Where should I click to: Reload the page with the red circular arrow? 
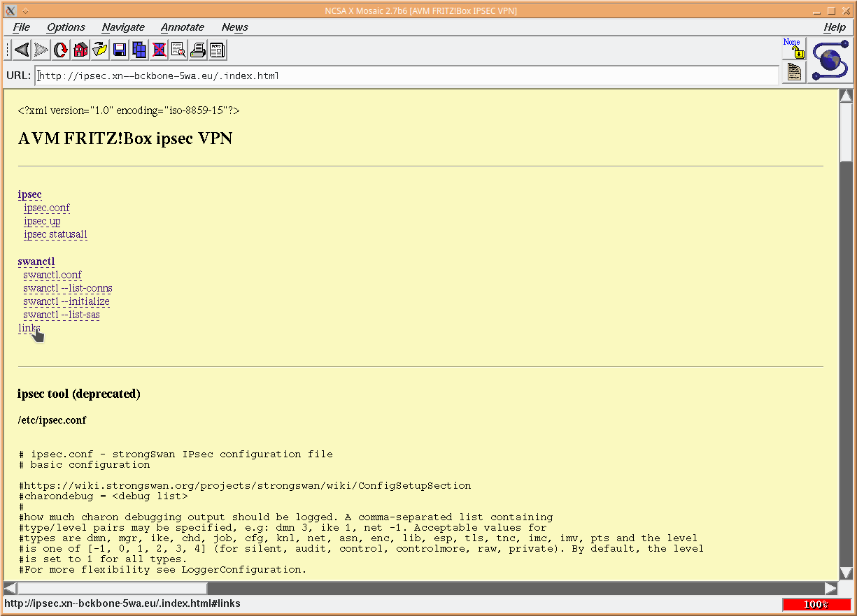(x=61, y=50)
